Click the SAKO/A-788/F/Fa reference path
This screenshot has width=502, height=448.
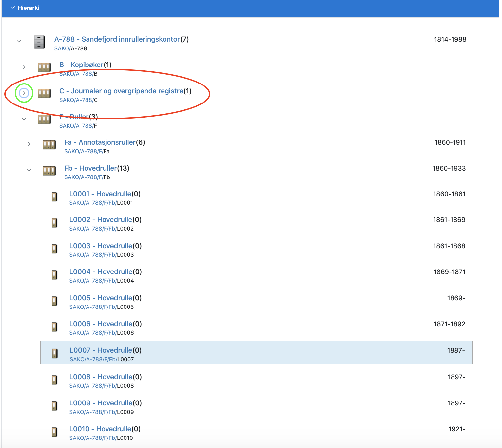pos(87,152)
